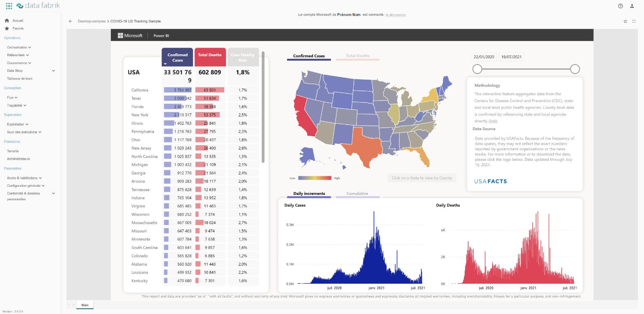Click the Low-High color legend bar

click(315, 178)
